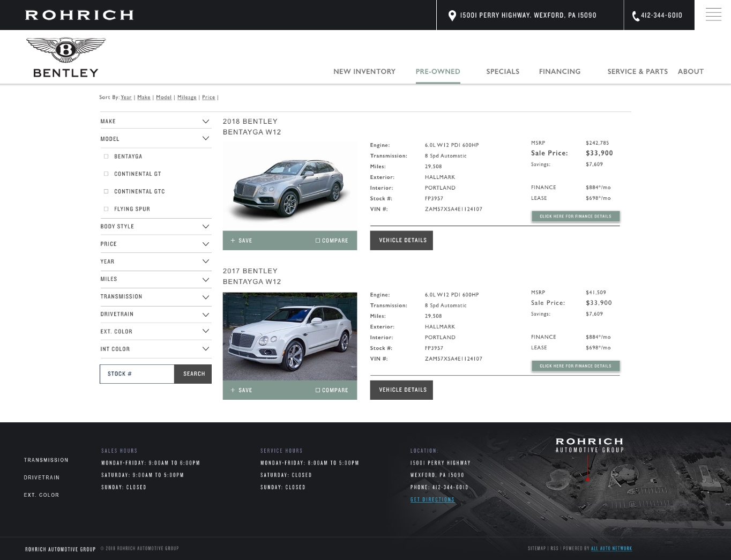Expand the Int Color filter
Screen dimensions: 731x560
click(155, 349)
